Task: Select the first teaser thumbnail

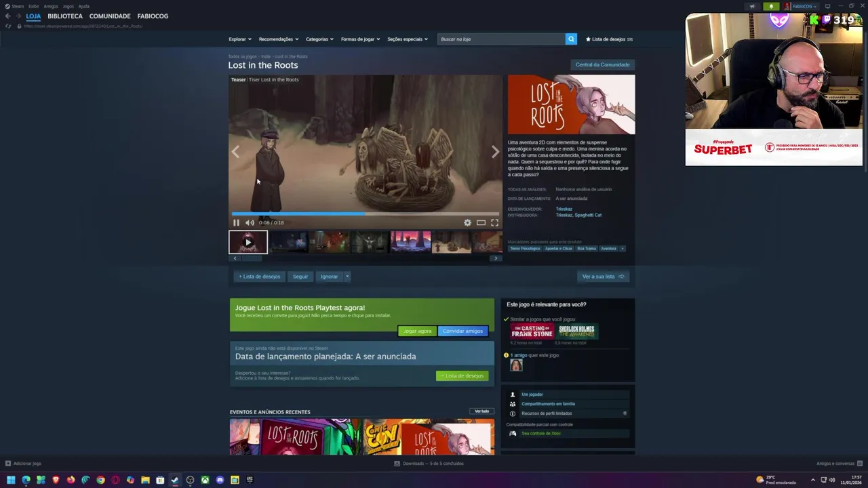Action: 248,242
